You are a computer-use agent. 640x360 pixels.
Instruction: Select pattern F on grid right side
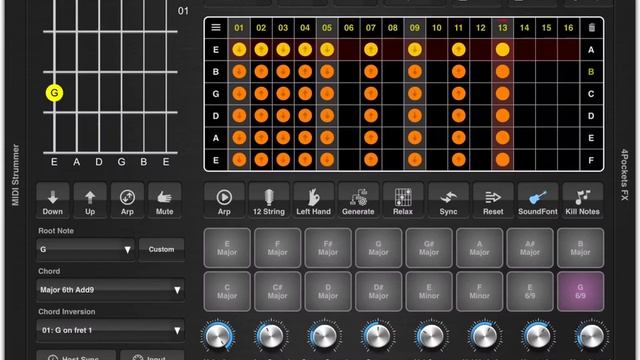591,160
